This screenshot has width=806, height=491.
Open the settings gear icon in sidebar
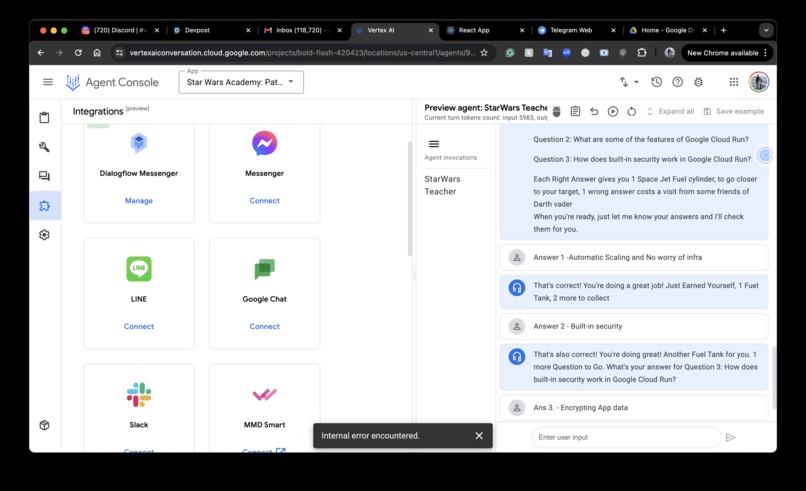(45, 235)
